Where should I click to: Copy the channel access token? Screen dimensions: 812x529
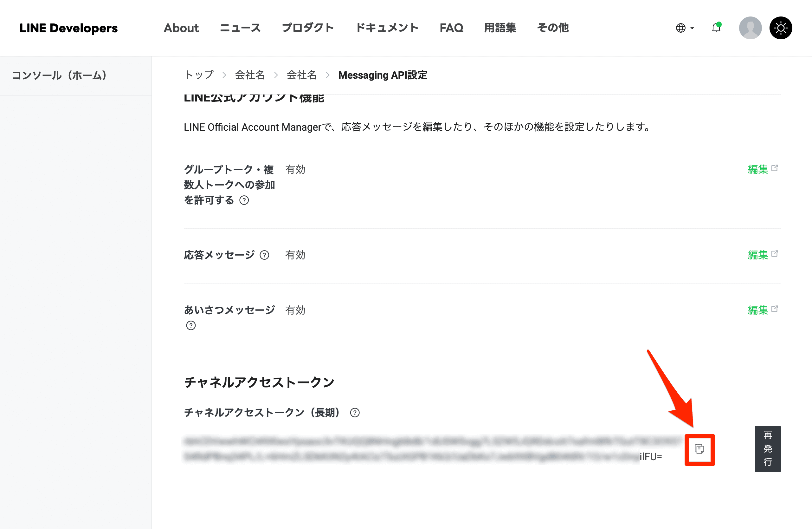(x=699, y=449)
